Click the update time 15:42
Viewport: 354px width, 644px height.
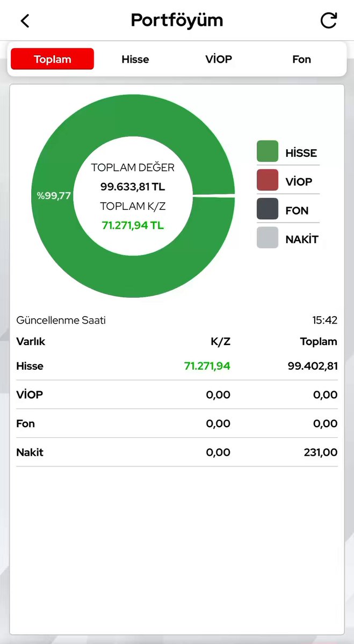(x=325, y=320)
